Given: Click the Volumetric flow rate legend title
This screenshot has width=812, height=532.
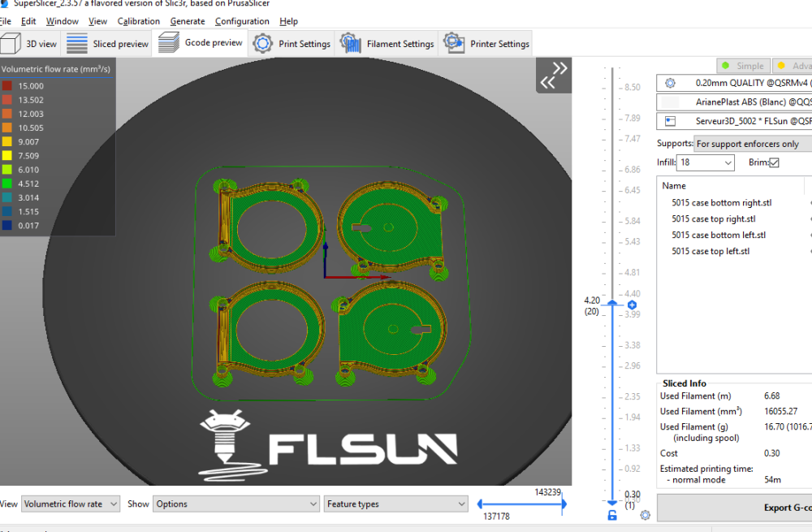Looking at the screenshot, I should [56, 69].
